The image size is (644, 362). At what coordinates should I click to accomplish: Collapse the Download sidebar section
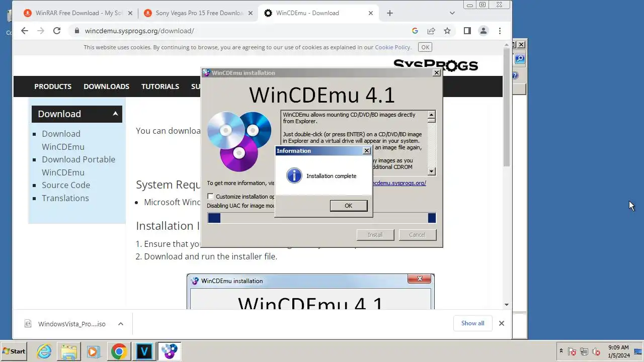coord(115,114)
